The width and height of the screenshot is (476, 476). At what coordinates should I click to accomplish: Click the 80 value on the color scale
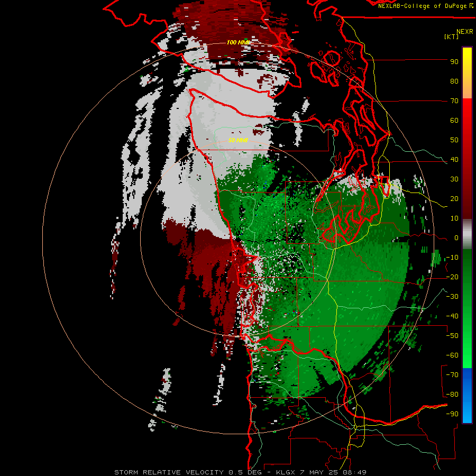454,81
